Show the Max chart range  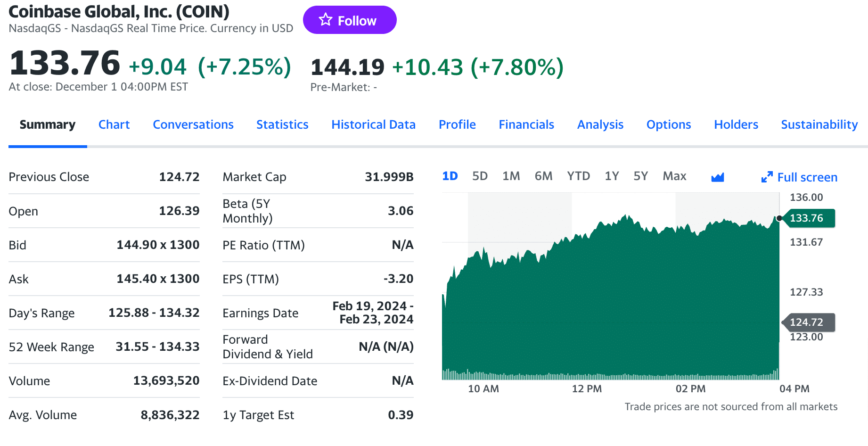(674, 176)
